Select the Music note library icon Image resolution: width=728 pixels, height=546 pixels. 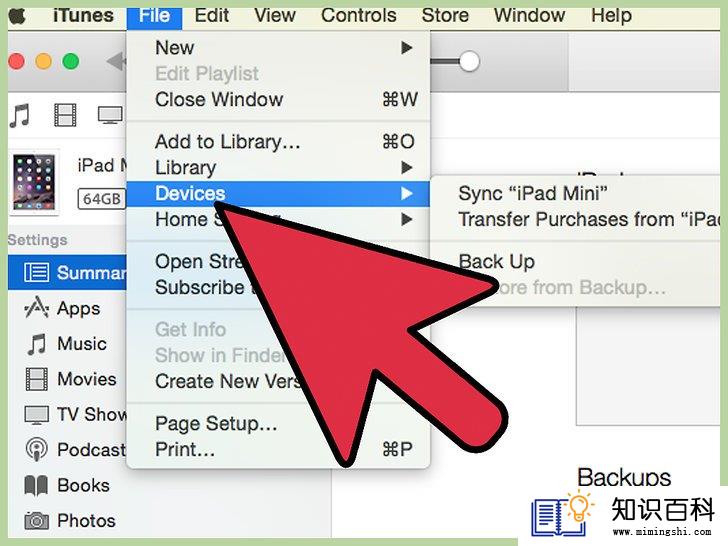point(20,115)
